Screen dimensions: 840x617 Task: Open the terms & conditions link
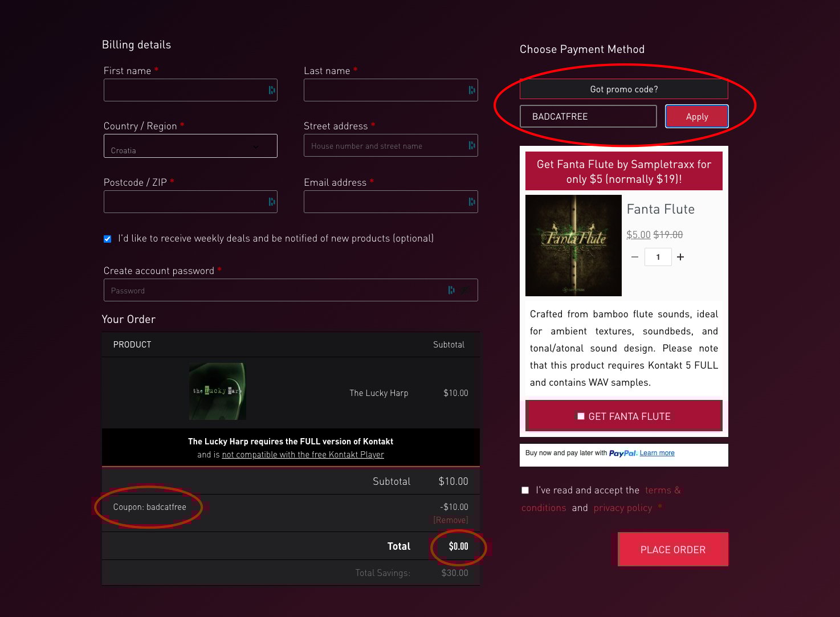click(x=601, y=498)
